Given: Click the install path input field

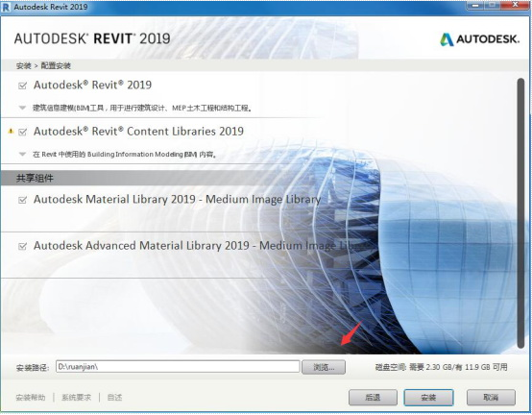Looking at the screenshot, I should tap(178, 366).
